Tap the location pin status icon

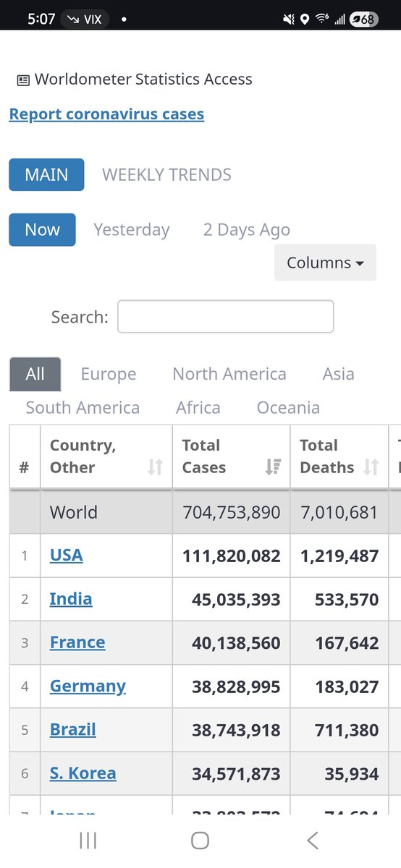point(305,20)
